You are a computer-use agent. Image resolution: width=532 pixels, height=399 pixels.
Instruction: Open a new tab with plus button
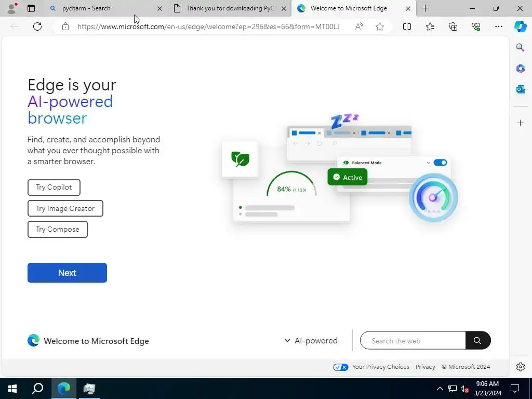coord(425,8)
